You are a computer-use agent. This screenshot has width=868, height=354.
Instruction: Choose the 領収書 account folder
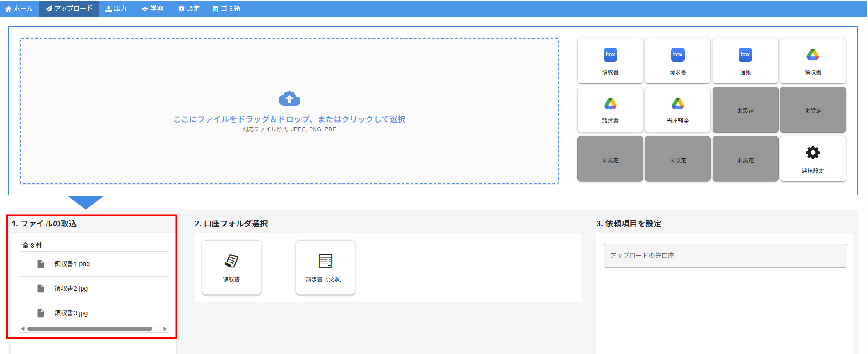[232, 267]
